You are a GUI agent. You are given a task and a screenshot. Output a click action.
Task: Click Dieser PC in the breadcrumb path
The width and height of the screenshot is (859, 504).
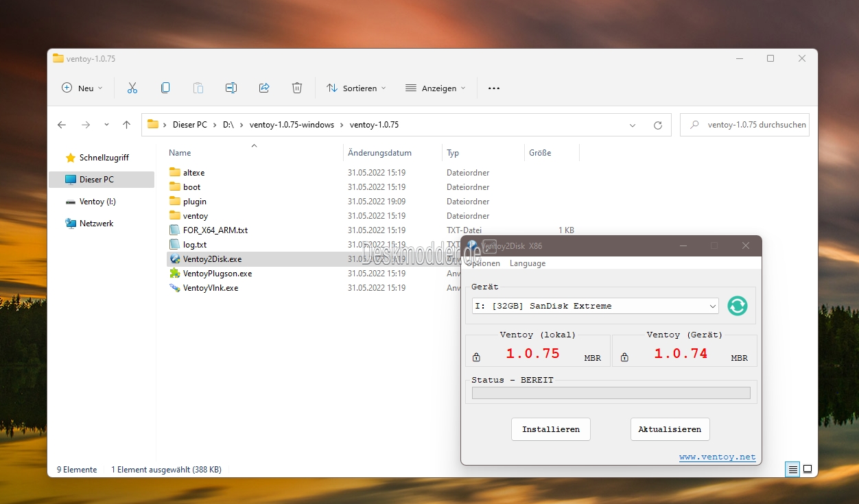189,125
